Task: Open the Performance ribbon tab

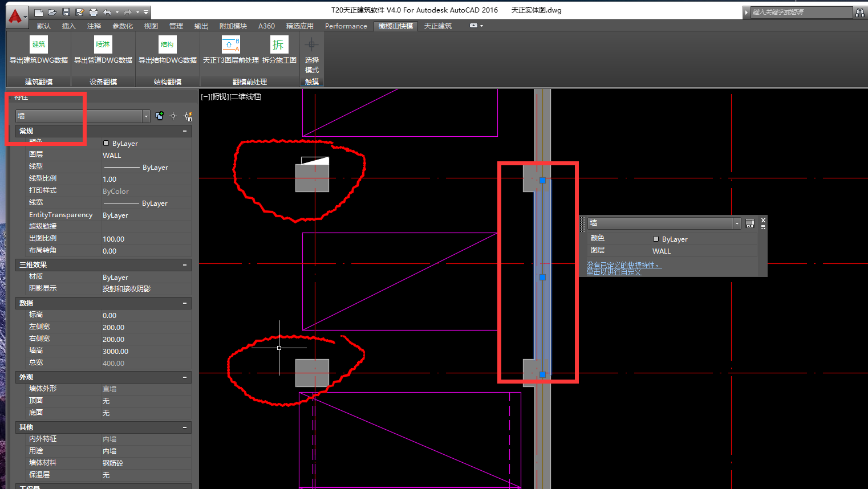Action: [346, 26]
